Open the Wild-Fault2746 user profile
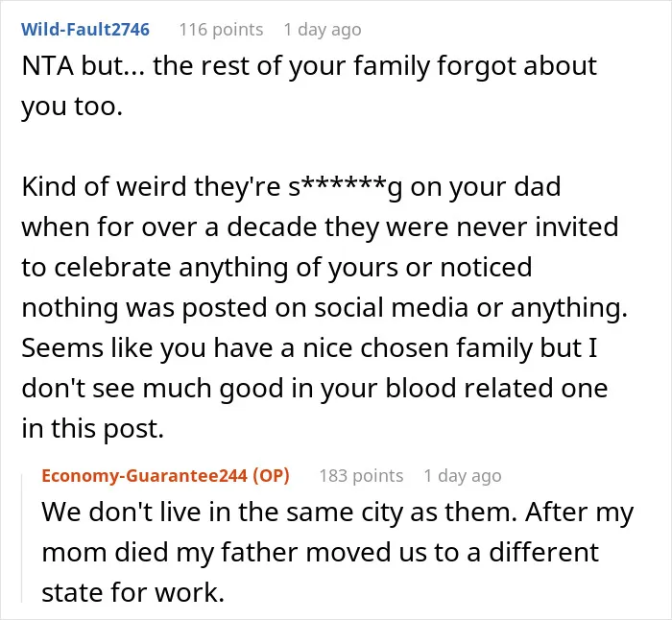672x620 pixels. tap(85, 30)
